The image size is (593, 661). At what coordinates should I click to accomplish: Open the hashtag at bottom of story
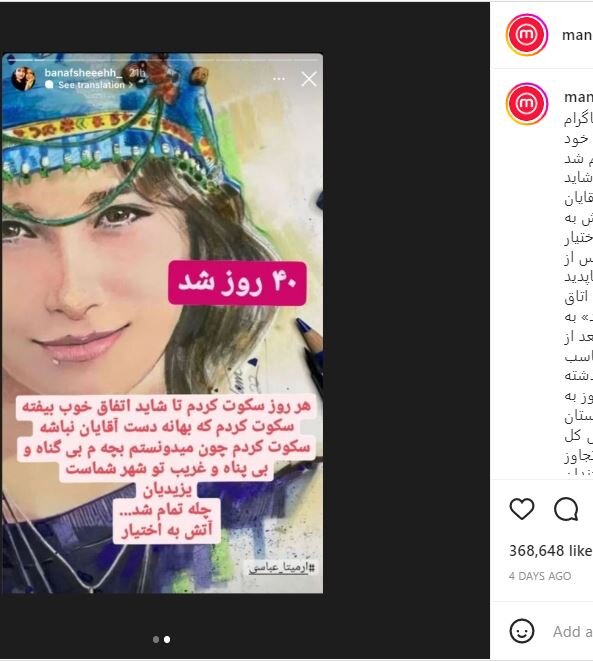coord(282,568)
